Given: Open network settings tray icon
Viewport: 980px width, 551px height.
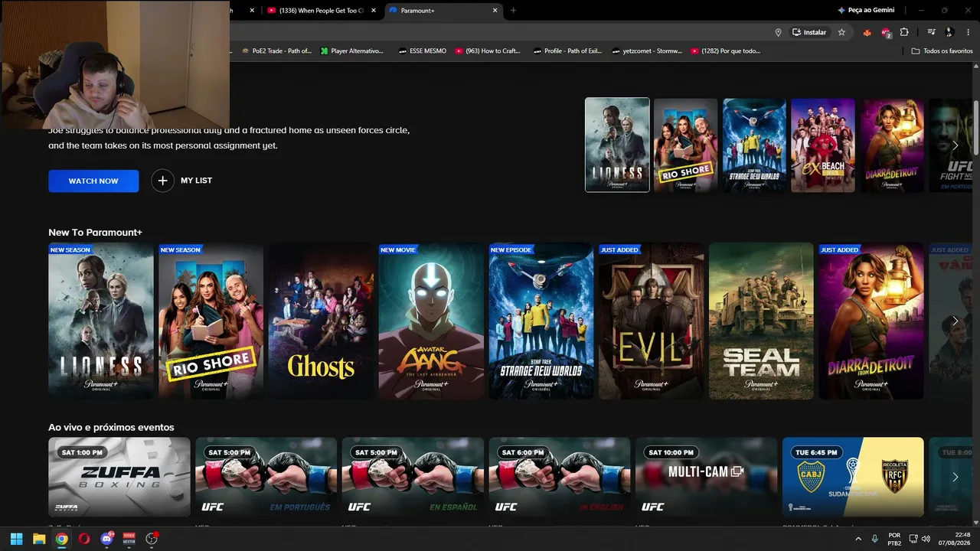Looking at the screenshot, I should click(913, 539).
